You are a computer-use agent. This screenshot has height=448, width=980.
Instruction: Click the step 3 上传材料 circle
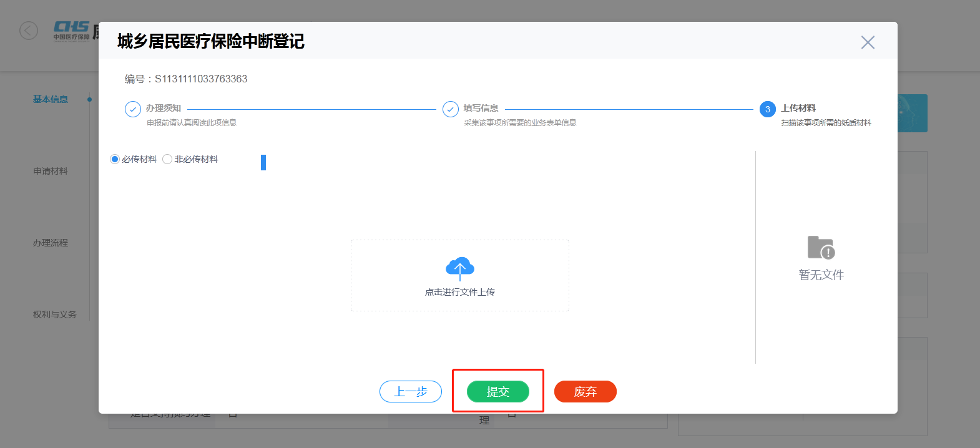point(767,109)
